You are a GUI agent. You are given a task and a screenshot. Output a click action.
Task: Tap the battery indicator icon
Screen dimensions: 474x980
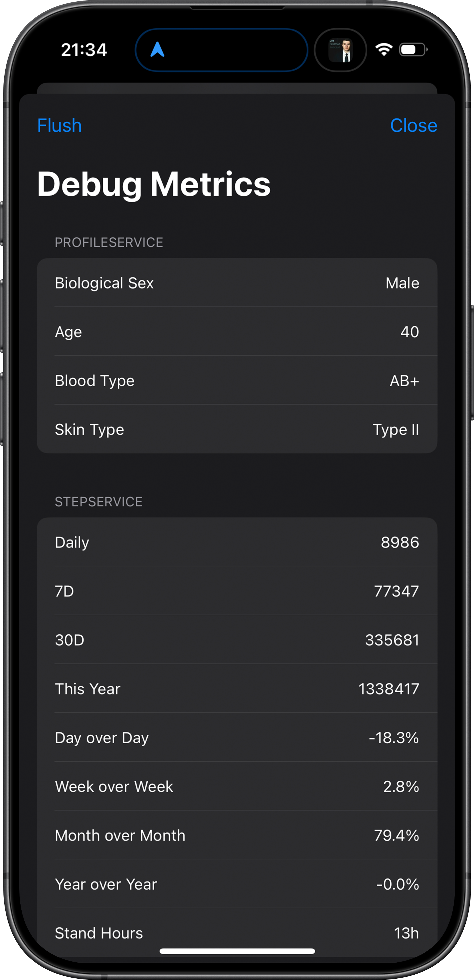[x=413, y=50]
